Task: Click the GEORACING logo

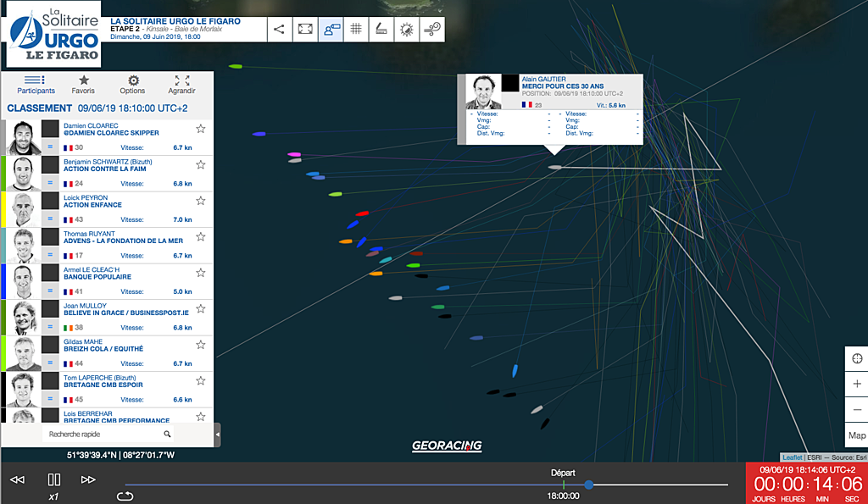Action: click(447, 446)
